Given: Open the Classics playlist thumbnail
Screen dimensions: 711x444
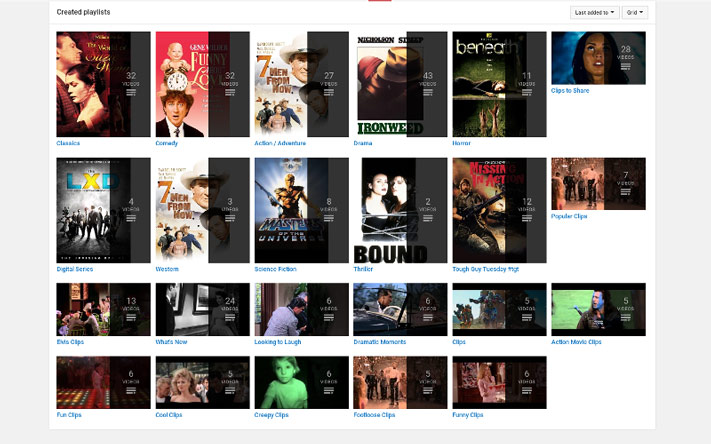Looking at the screenshot, I should click(103, 84).
